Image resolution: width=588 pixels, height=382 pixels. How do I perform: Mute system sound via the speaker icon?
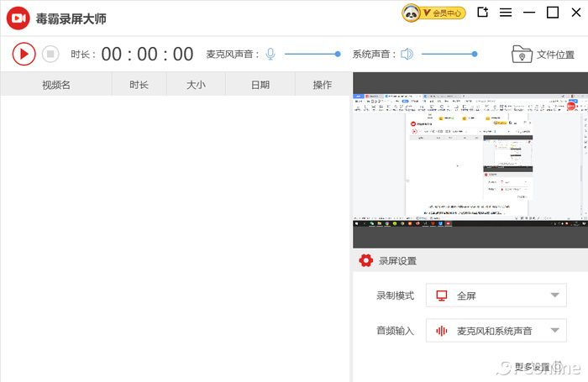click(x=407, y=54)
